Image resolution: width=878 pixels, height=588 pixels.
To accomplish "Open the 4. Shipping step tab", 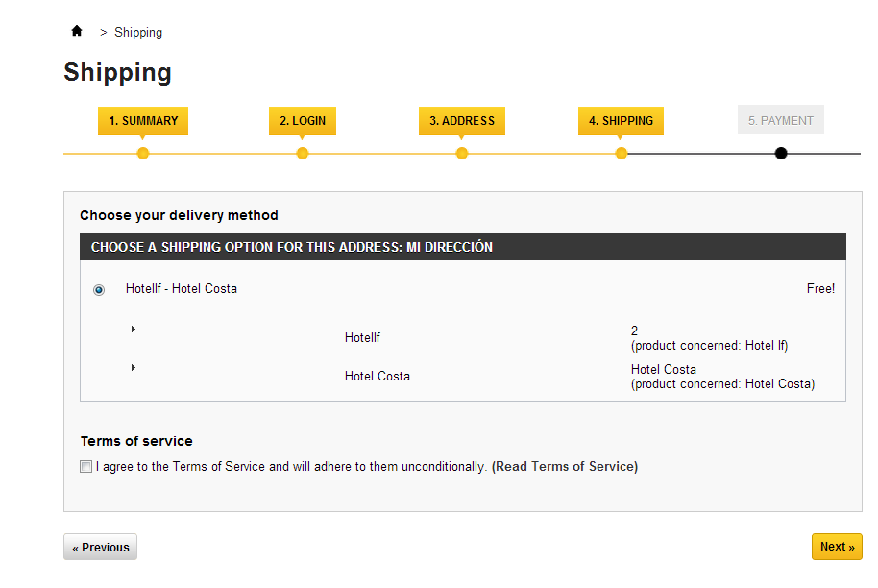I will point(621,121).
